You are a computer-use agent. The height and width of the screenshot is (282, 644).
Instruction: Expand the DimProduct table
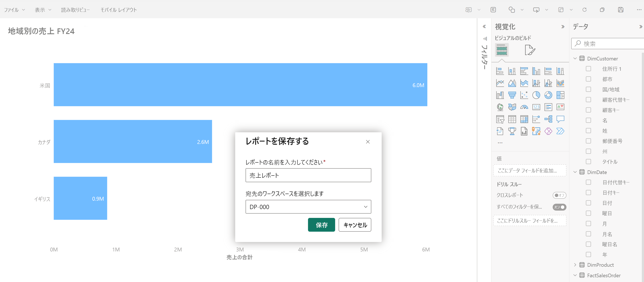pyautogui.click(x=575, y=265)
